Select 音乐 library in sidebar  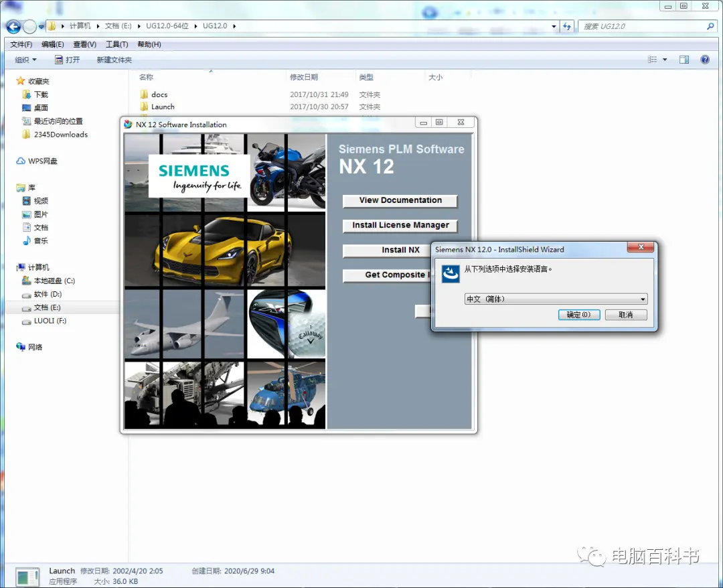[x=35, y=240]
